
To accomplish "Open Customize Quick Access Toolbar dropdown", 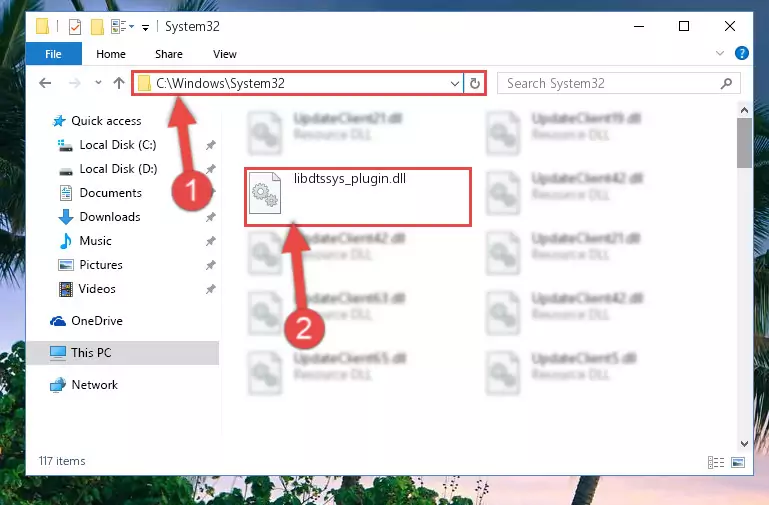I will tap(145, 27).
